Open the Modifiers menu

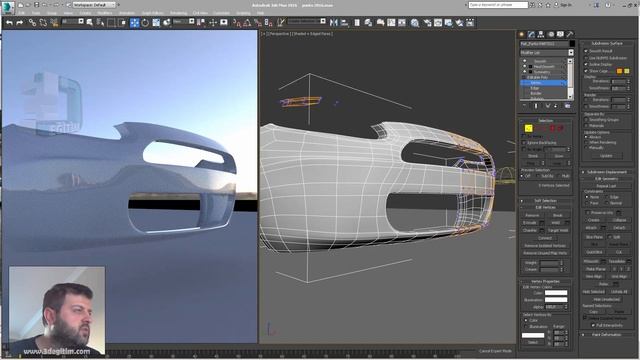(105, 13)
